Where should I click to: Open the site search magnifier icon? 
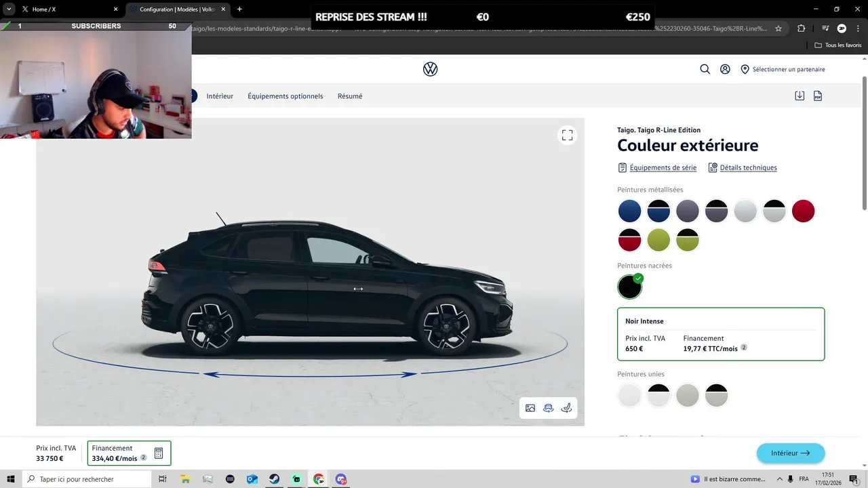point(705,69)
